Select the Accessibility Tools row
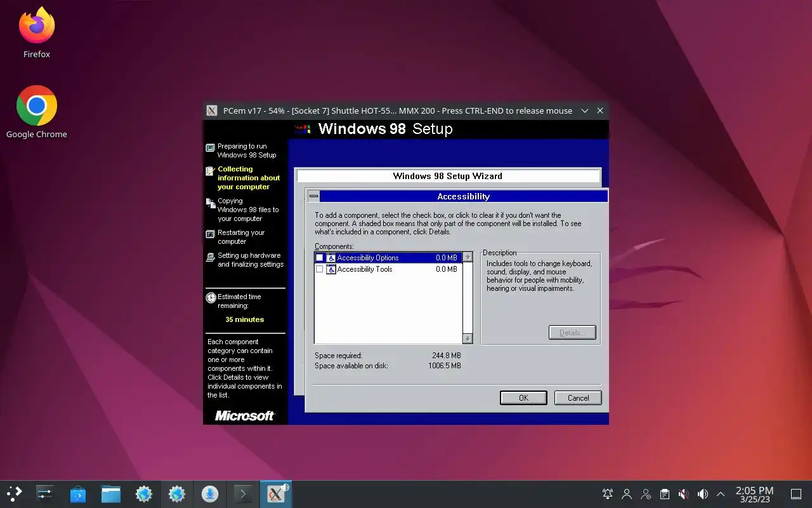 [x=388, y=269]
